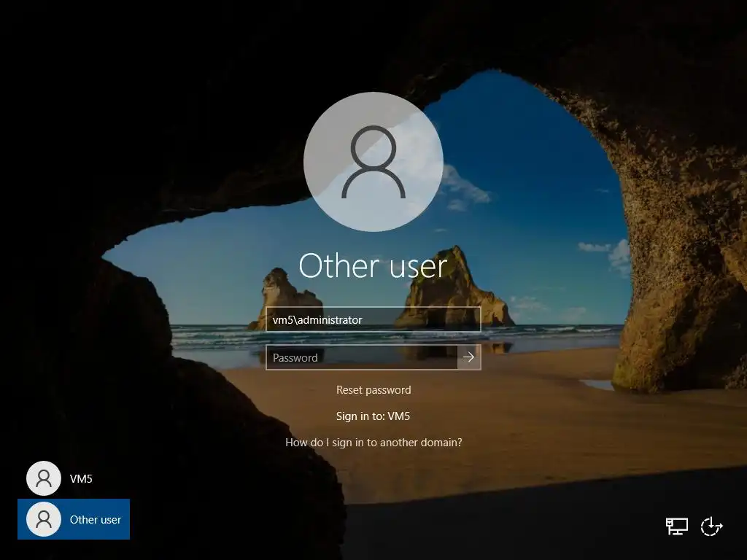Click the large user avatar picture
Viewport: 747px width, 560px height.
pyautogui.click(x=373, y=162)
